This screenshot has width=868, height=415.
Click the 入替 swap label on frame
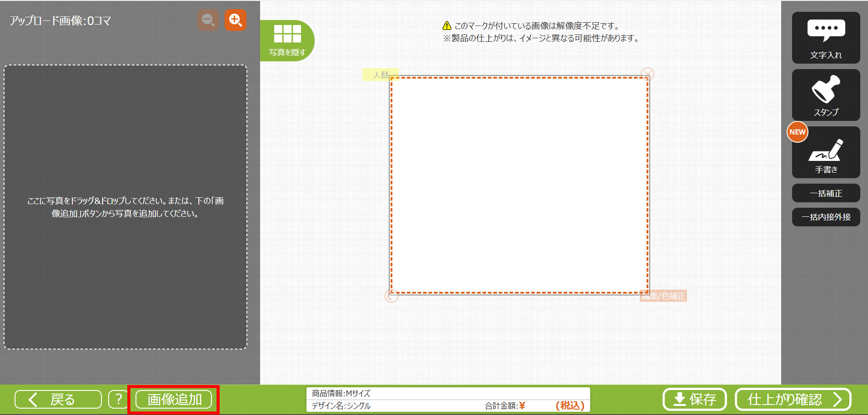coord(381,75)
